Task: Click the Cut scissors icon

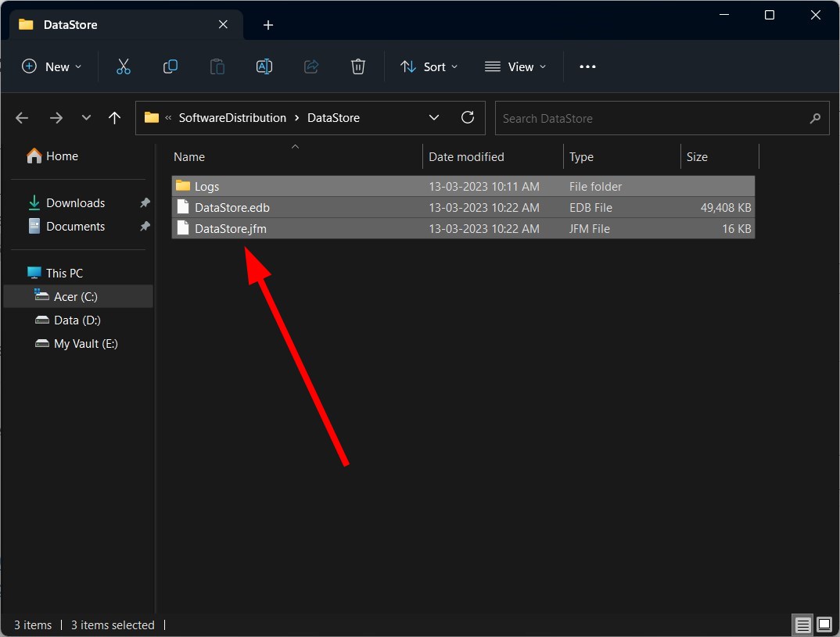Action: click(124, 67)
